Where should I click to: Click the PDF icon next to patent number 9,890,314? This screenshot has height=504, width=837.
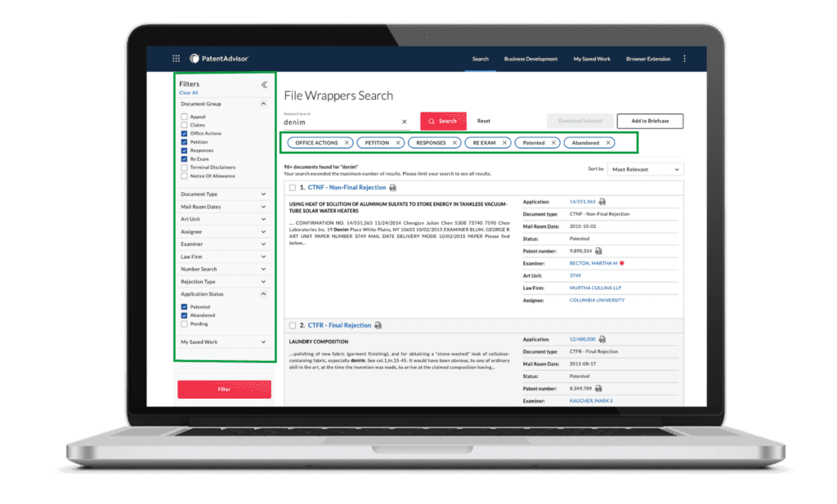coord(598,251)
